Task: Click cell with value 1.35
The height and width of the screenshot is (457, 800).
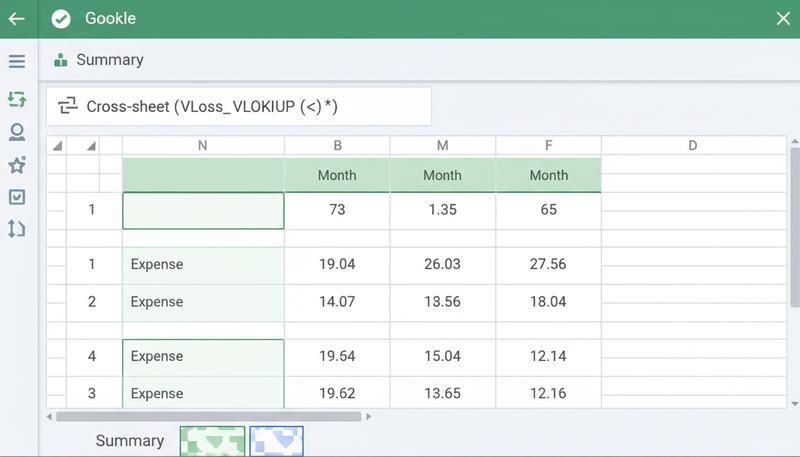Action: (x=443, y=210)
